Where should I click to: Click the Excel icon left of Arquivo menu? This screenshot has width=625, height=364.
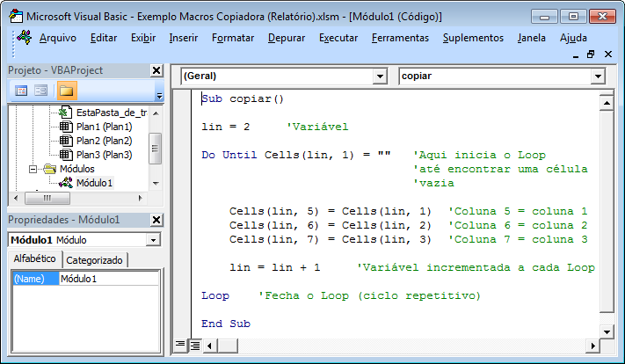25,37
